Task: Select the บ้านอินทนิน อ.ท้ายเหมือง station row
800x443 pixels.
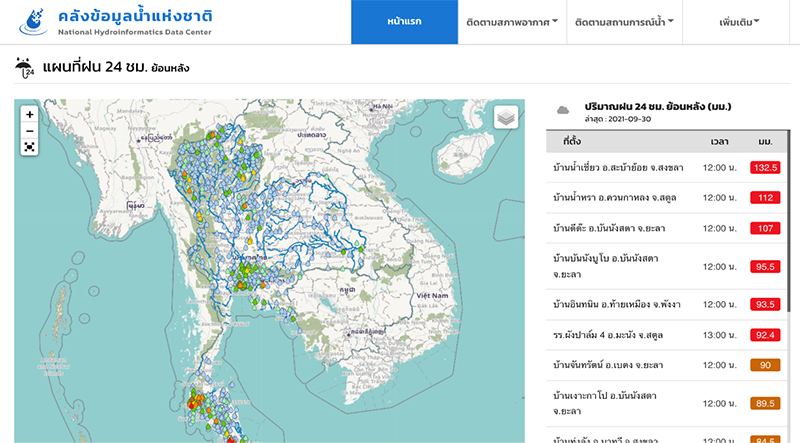Action: point(666,304)
